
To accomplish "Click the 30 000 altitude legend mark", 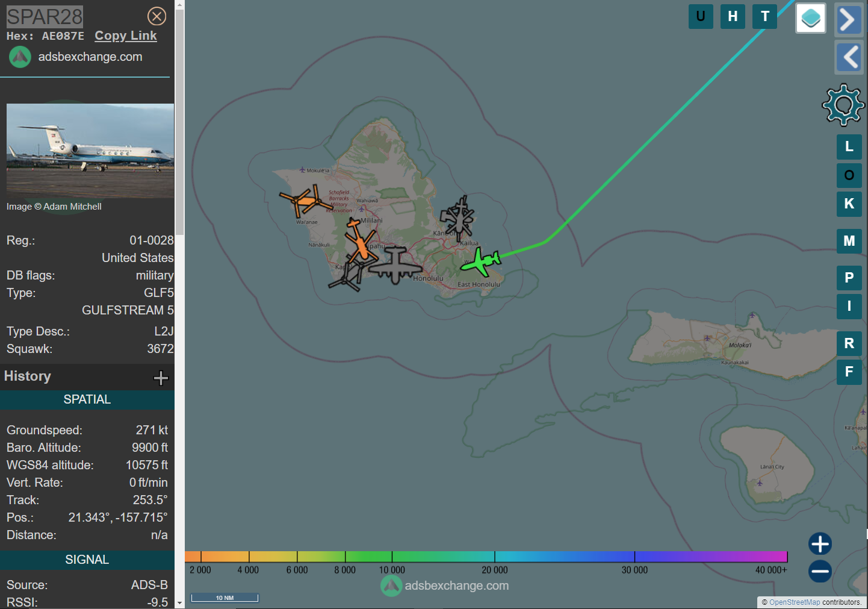I will (634, 570).
